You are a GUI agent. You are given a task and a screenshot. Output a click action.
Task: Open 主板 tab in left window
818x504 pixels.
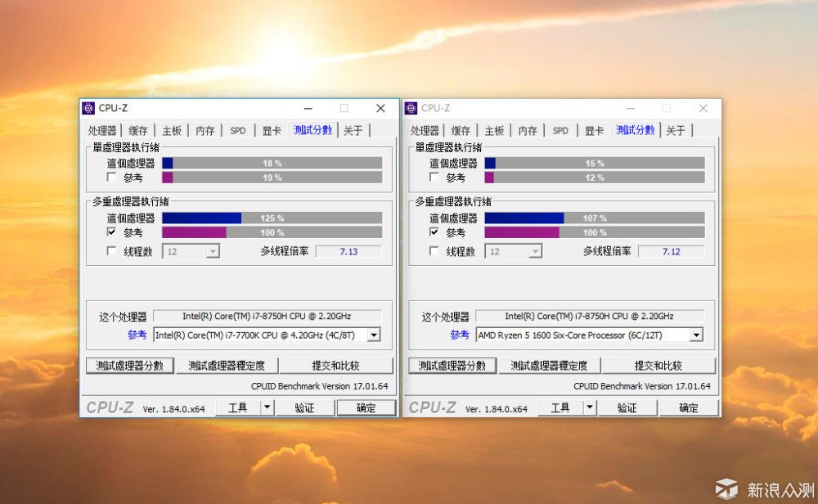pos(172,130)
